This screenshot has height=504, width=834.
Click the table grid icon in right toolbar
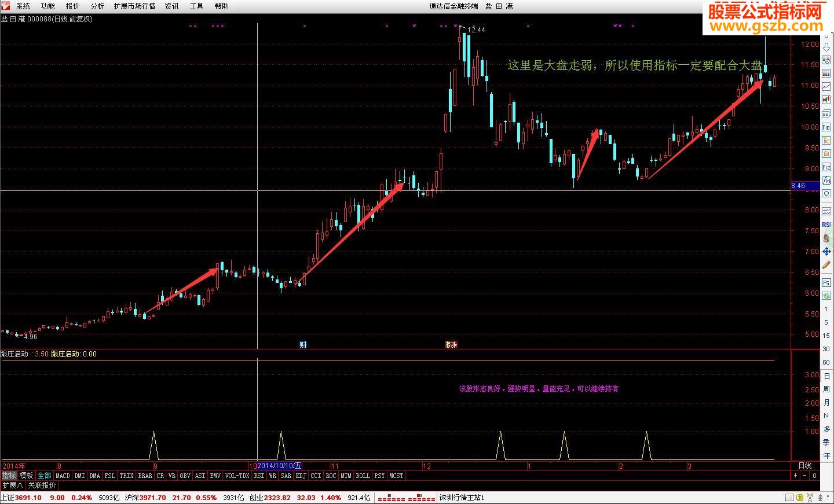click(x=826, y=73)
